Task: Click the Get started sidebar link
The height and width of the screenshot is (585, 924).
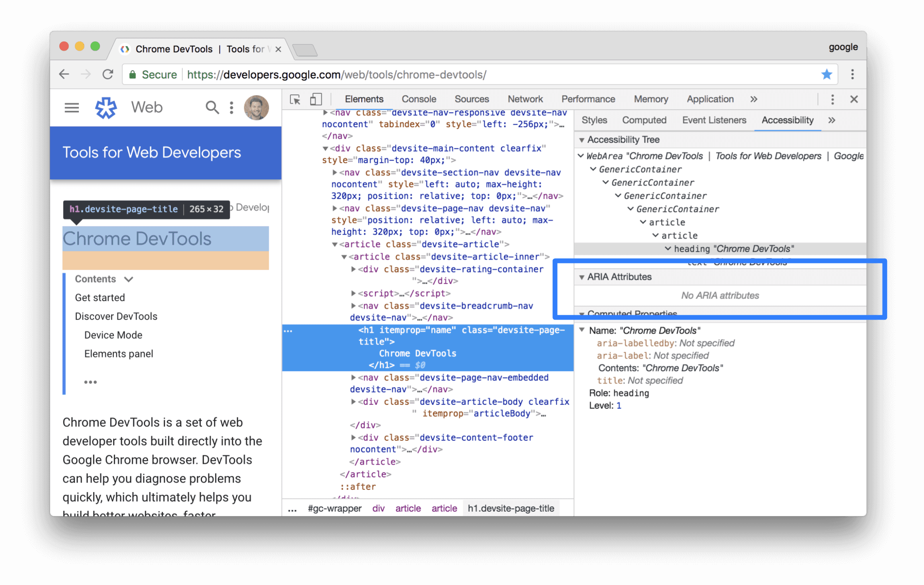Action: pyautogui.click(x=100, y=296)
